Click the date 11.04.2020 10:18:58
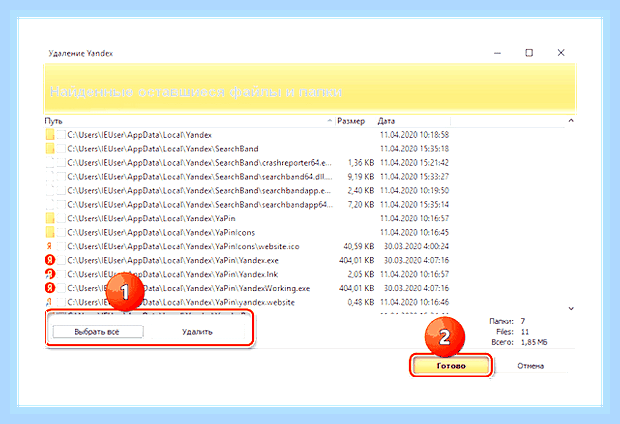Screen dimensions: 620x424 pos(414,135)
